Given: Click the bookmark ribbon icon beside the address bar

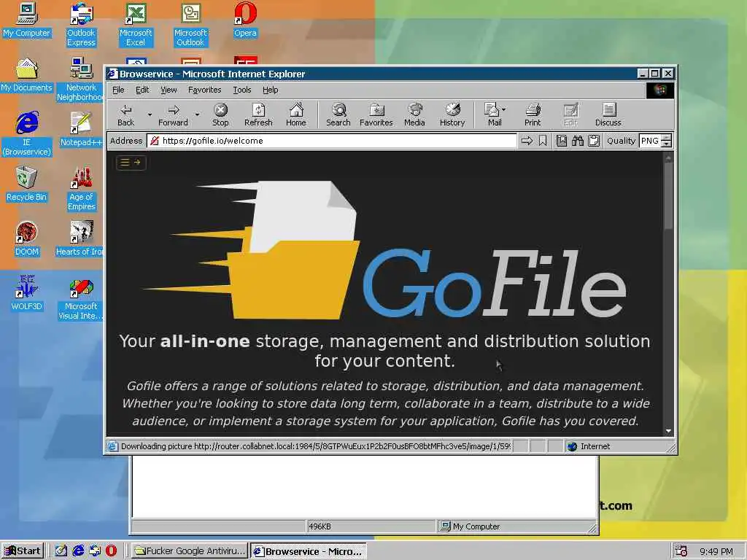Looking at the screenshot, I should pyautogui.click(x=543, y=141).
